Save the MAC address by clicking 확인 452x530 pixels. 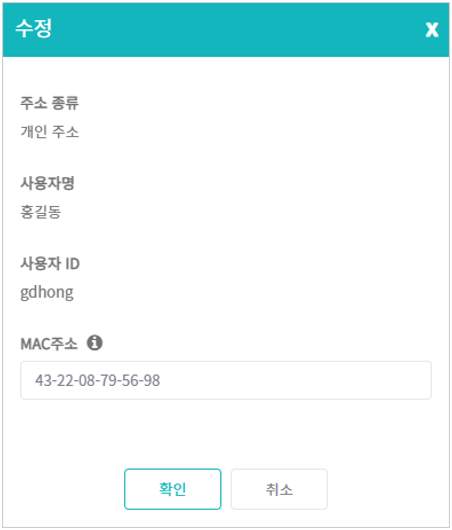click(x=172, y=489)
